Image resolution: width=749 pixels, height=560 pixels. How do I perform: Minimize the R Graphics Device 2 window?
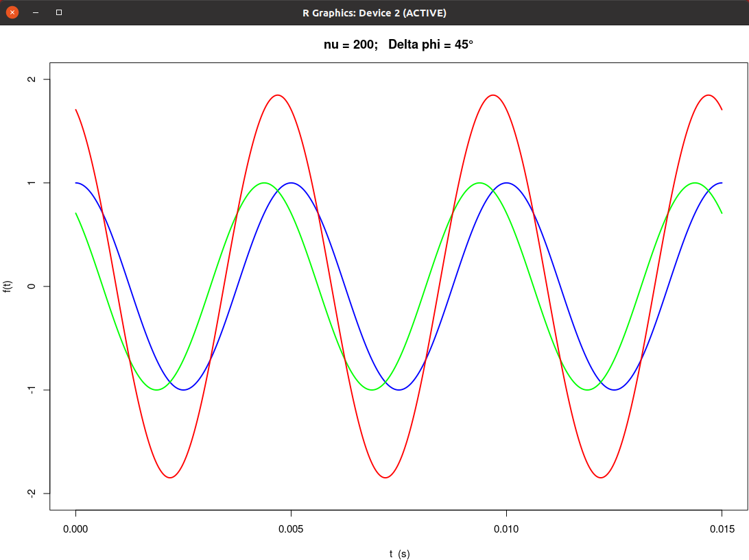[36, 12]
